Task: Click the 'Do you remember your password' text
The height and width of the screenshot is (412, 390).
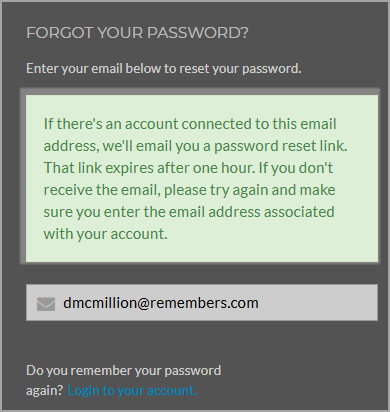Action: pos(124,371)
